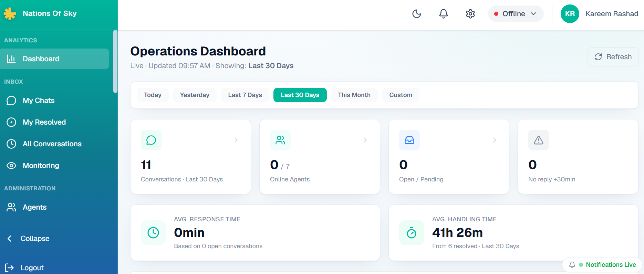Open Dashboard in the sidebar
The width and height of the screenshot is (644, 274).
pos(55,59)
